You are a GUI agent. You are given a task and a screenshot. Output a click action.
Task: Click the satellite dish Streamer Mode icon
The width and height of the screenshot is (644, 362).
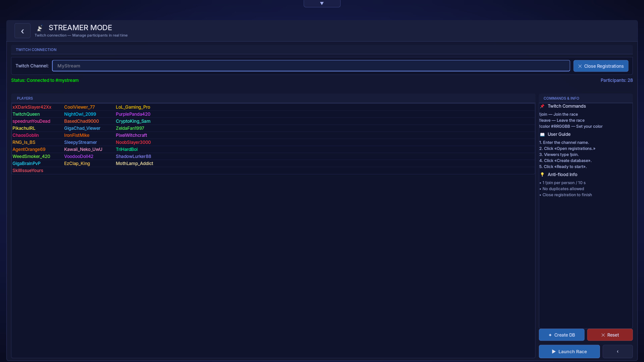tap(40, 28)
